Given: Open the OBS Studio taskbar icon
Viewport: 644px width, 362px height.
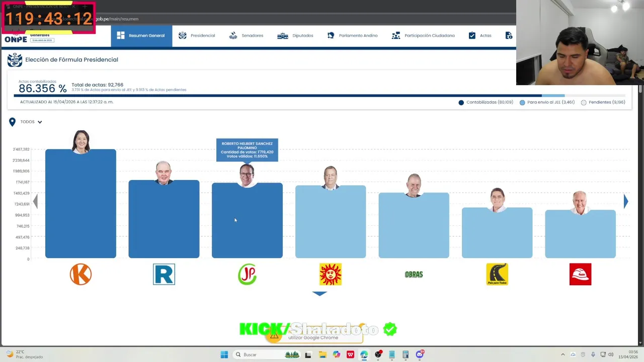Looking at the screenshot, I should coord(378,354).
